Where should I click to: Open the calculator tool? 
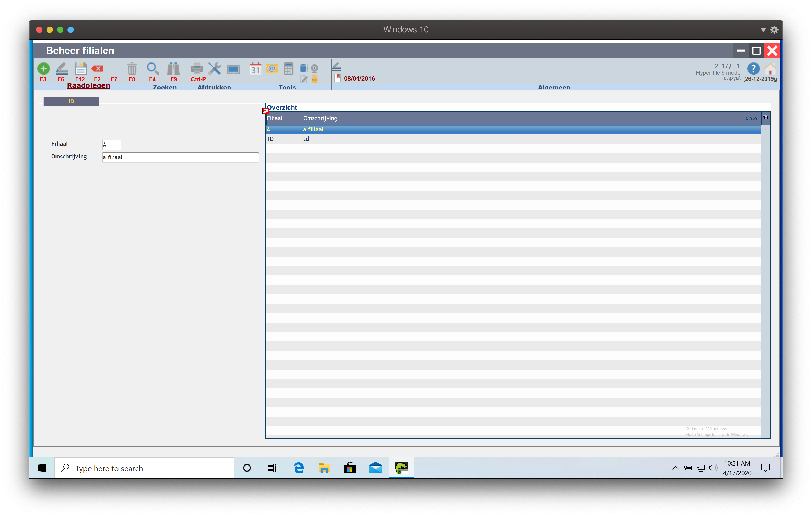288,69
